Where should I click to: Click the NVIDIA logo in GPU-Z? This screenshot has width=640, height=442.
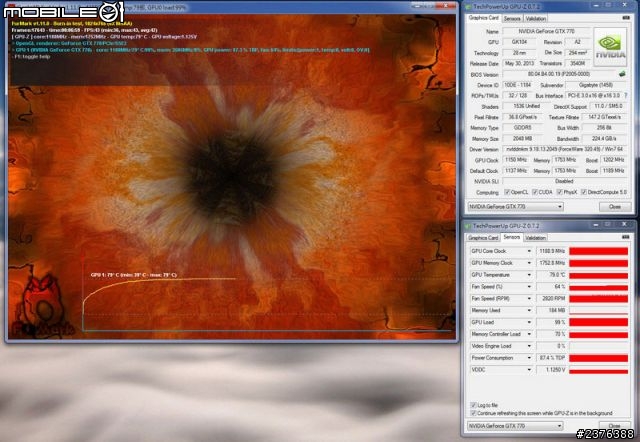(x=610, y=47)
